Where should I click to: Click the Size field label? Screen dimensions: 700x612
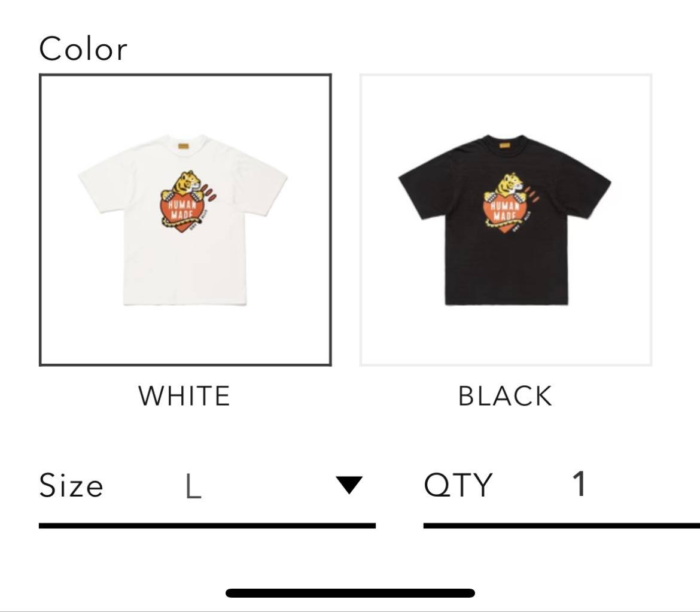(71, 485)
